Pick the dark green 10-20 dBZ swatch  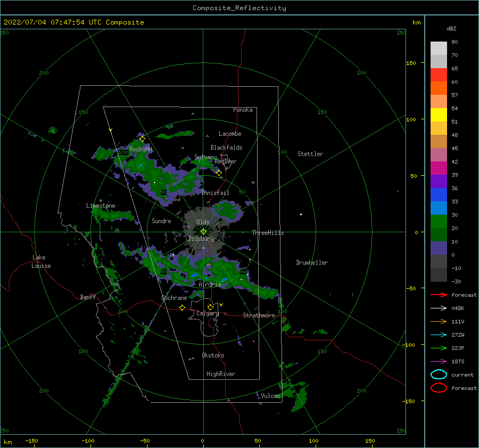439,234
